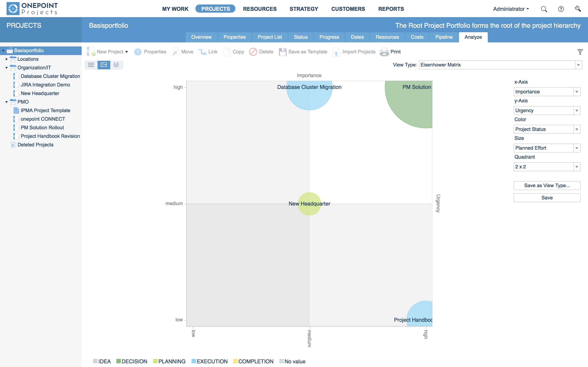Viewport: 588px width, 367px height.
Task: Click the Save as Template icon
Action: pyautogui.click(x=283, y=52)
